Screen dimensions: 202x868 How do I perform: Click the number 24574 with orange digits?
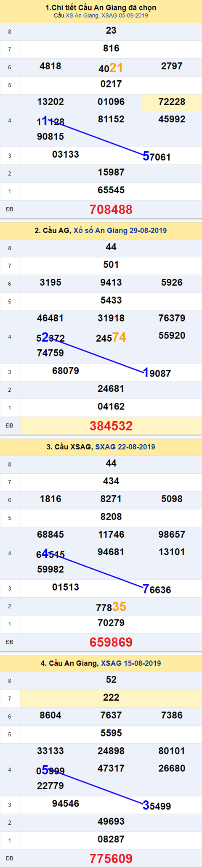(111, 337)
